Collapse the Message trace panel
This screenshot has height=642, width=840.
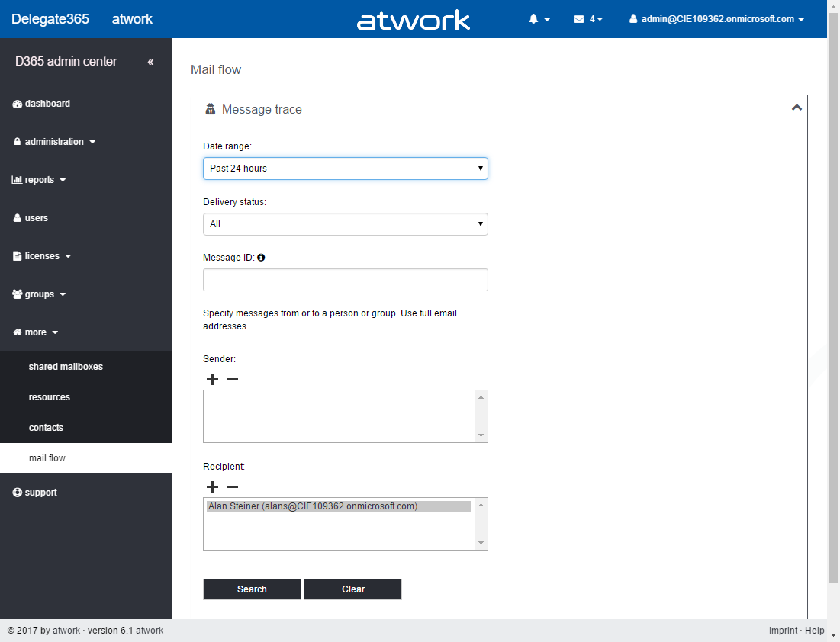797,108
